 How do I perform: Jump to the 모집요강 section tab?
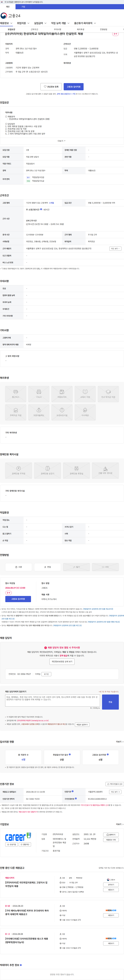[x=11, y=29]
